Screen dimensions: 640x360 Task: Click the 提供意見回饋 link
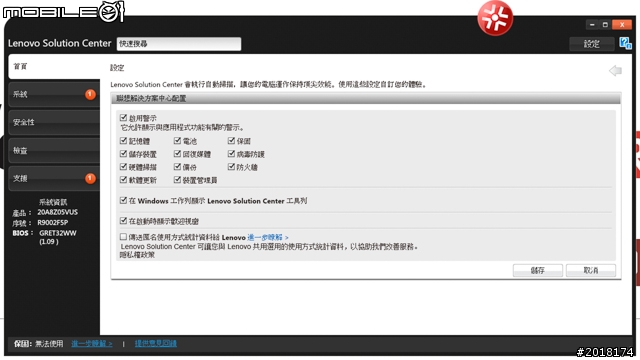[156, 344]
